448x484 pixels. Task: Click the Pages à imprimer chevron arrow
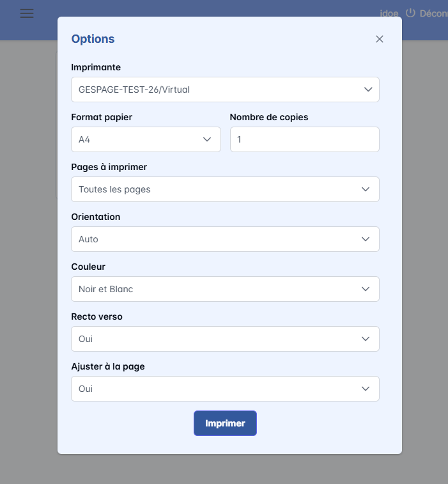(x=366, y=189)
